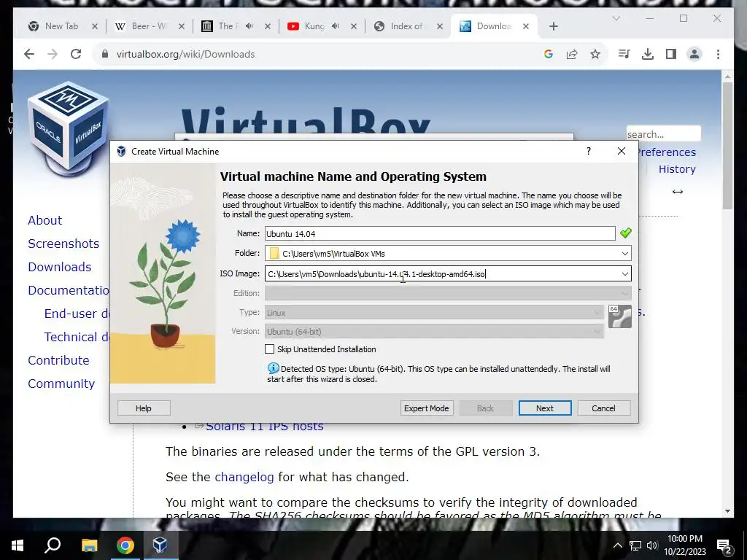Click the 64-bit OS type icon
This screenshot has width=747, height=560.
click(620, 316)
